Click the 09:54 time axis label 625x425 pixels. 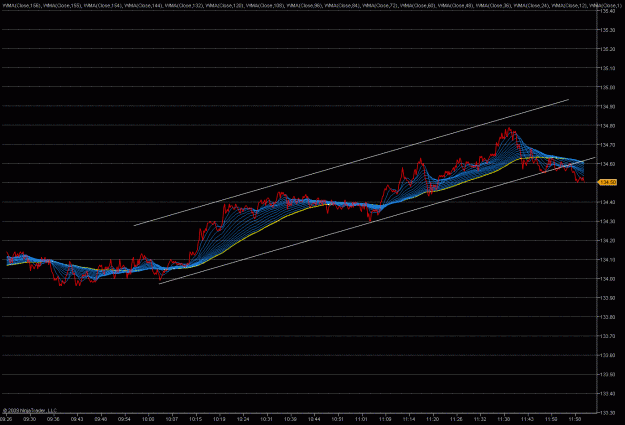tap(124, 419)
